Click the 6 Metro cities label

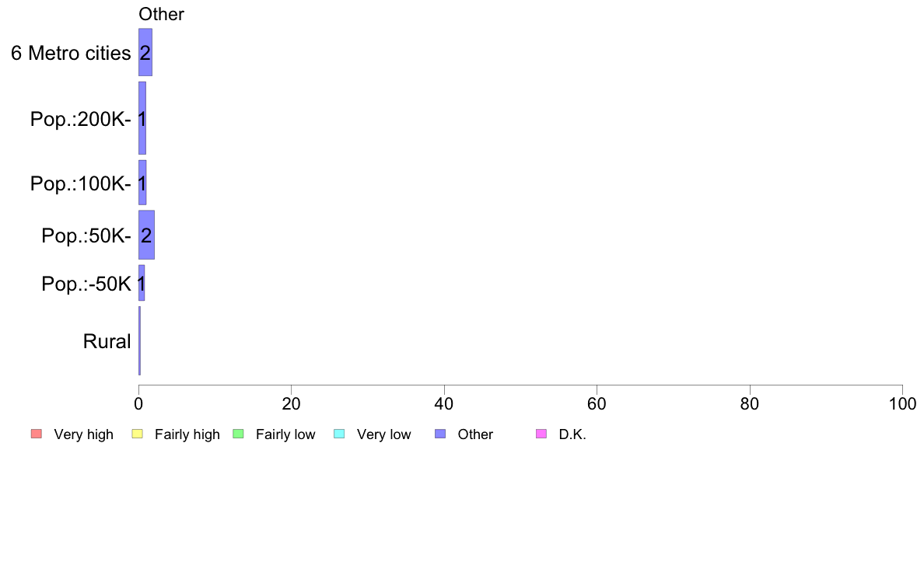click(x=71, y=53)
